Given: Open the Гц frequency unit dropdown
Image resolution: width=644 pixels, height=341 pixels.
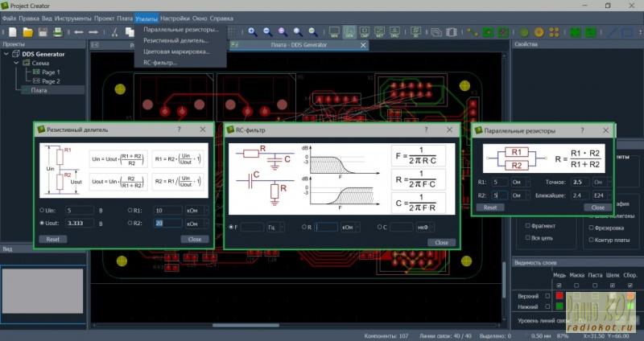Looking at the screenshot, I should tap(277, 228).
